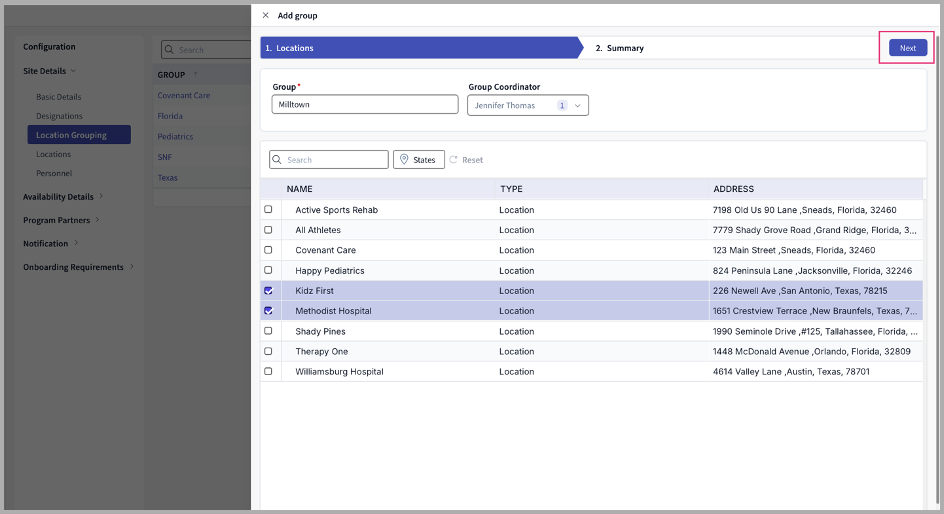Click the Next button
The image size is (944, 514).
pos(907,48)
